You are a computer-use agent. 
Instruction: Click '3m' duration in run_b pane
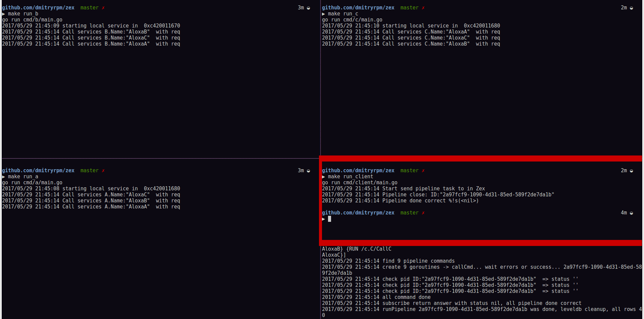click(x=301, y=8)
